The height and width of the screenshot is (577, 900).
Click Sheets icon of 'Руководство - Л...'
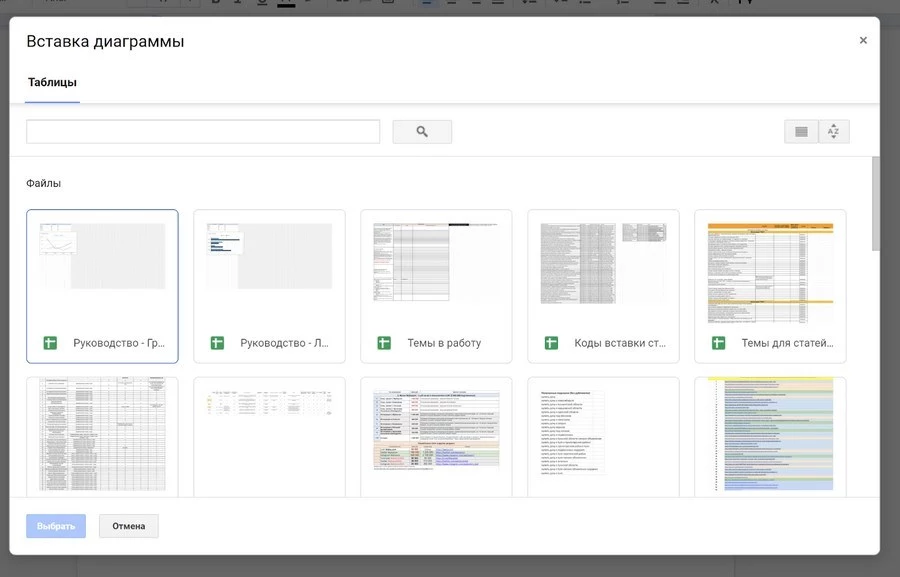[218, 343]
